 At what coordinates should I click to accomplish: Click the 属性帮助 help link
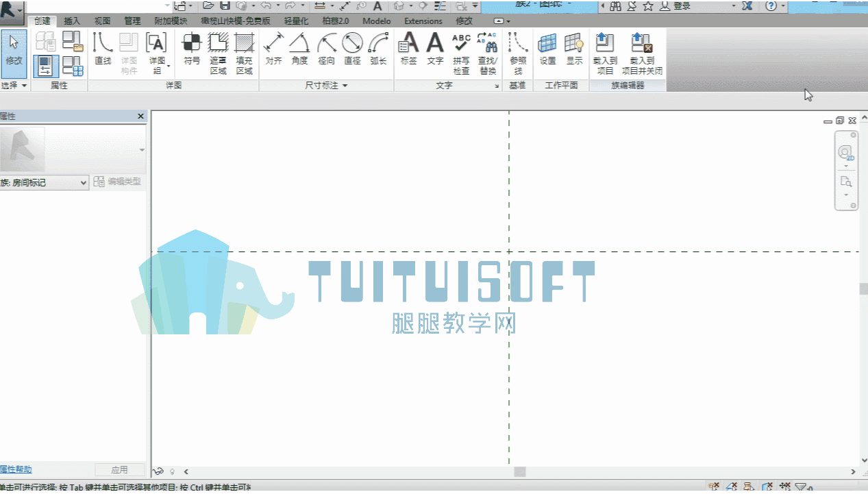coord(16,469)
